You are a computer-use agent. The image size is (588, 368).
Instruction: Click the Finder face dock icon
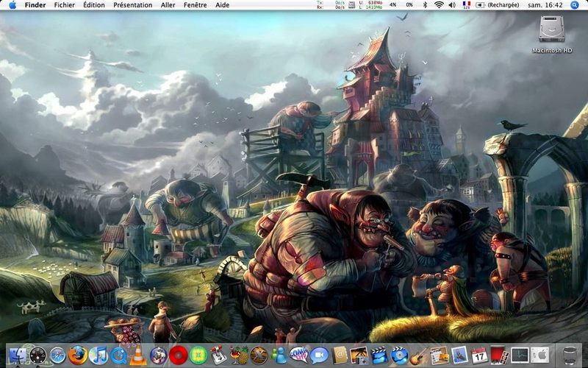(18, 355)
